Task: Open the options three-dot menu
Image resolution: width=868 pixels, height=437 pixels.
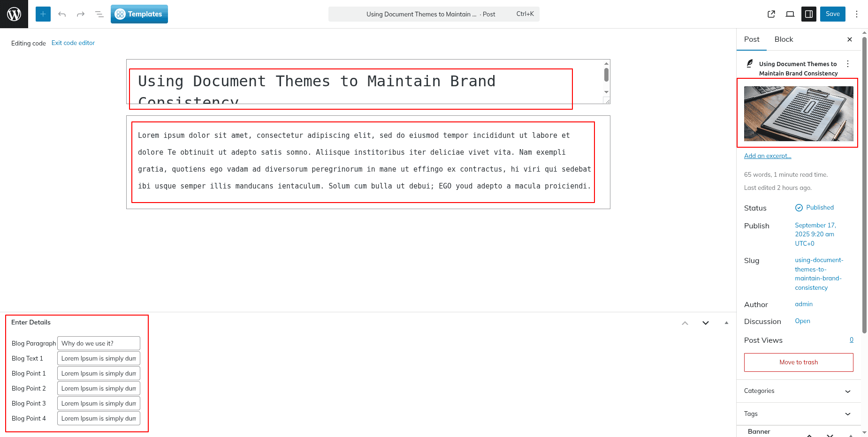Action: [857, 14]
